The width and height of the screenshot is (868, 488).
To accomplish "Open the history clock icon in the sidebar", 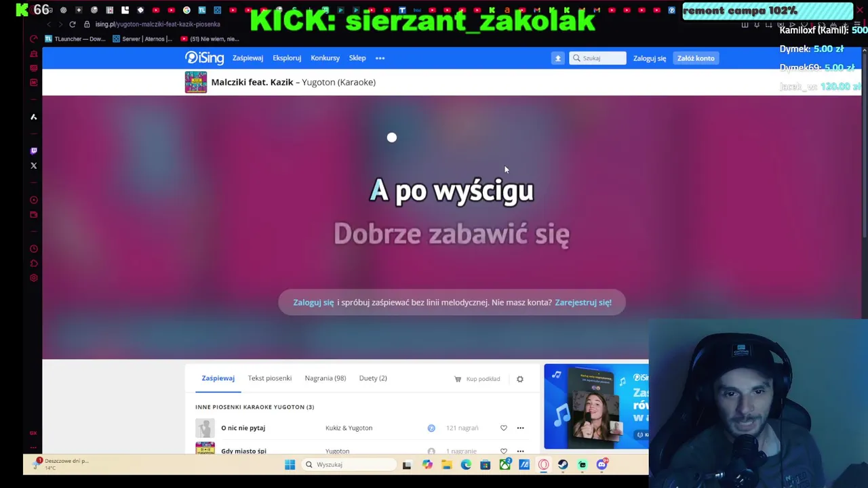I will (x=33, y=249).
